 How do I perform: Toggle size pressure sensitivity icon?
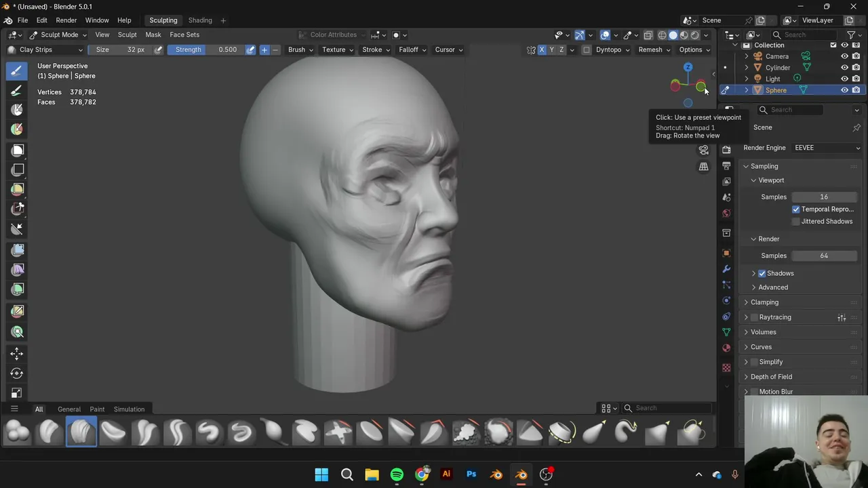[159, 49]
